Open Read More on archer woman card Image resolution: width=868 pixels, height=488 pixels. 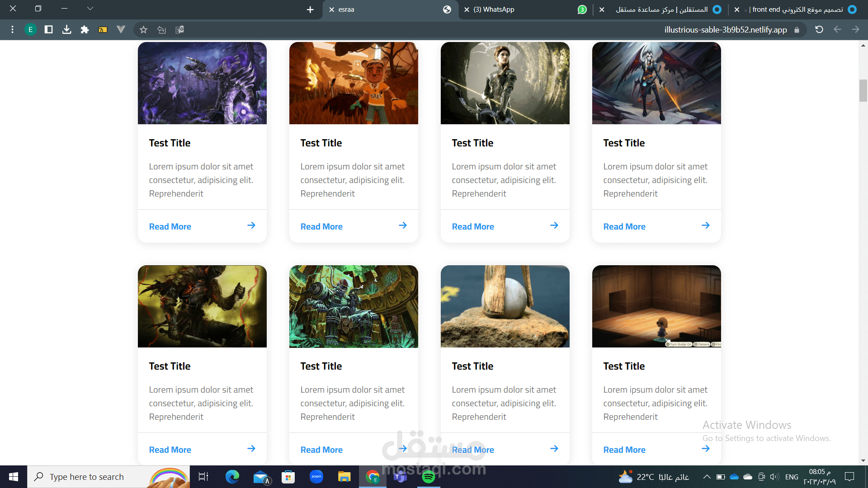(473, 226)
